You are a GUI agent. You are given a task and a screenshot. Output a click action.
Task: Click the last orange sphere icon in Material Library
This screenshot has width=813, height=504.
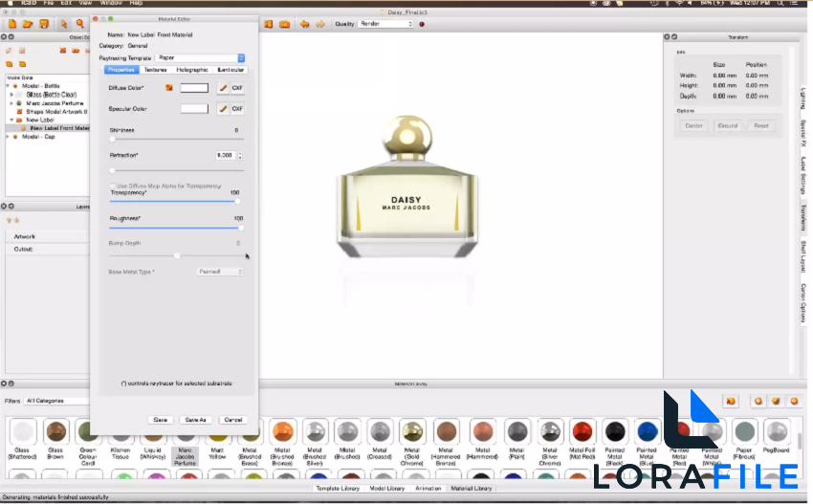794,401
